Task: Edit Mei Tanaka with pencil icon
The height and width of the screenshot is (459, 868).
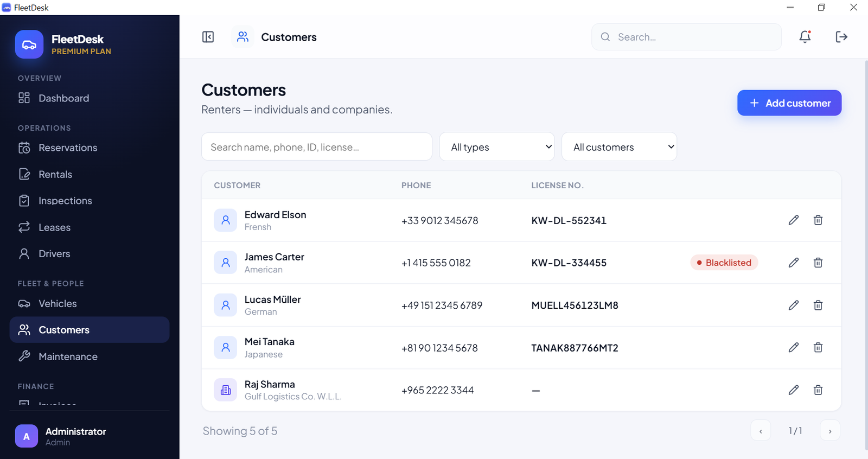Action: click(794, 348)
